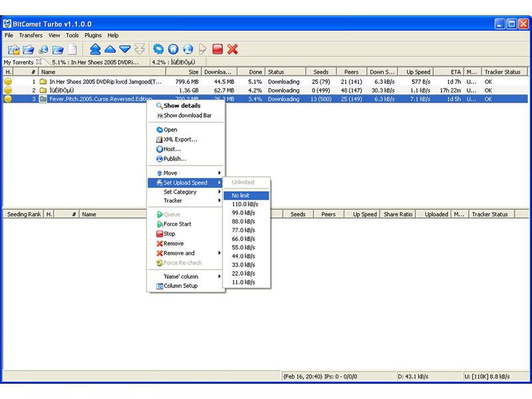Click the blue globe Publish icon

188,49
